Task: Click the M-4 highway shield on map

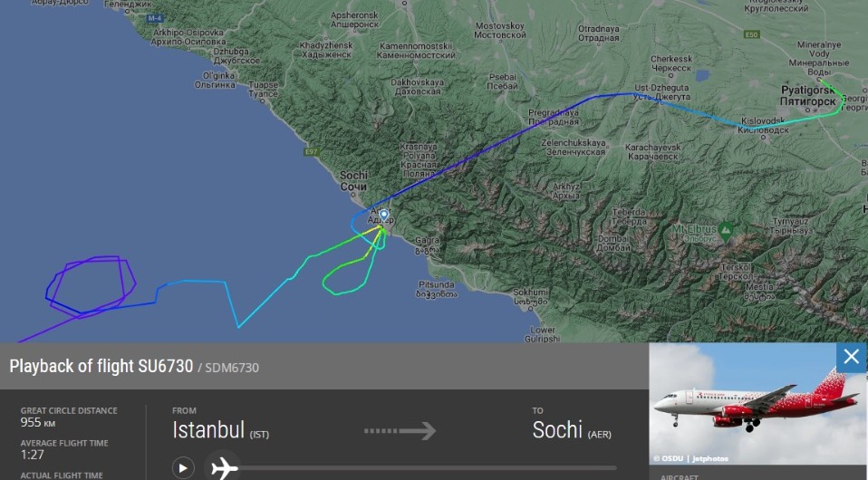Action: 154,18
